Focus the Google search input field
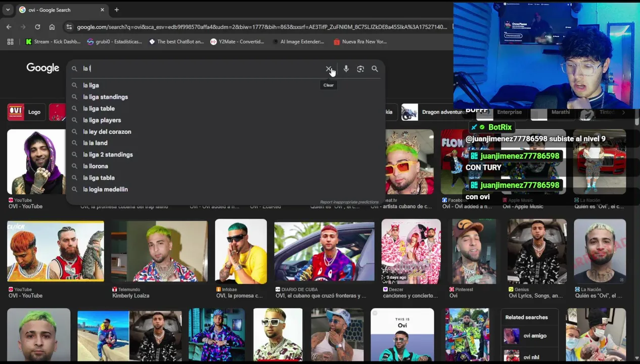The image size is (640, 364). (x=202, y=69)
